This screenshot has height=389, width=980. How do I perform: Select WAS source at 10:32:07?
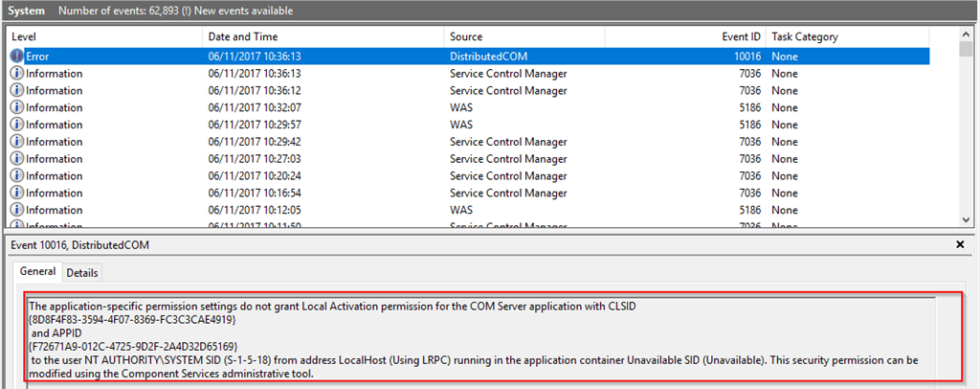click(x=461, y=107)
